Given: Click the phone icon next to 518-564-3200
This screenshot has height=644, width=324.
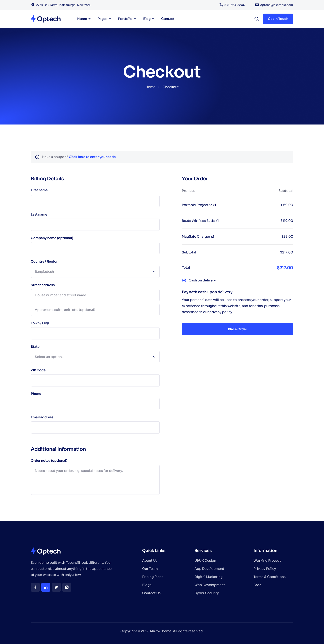Looking at the screenshot, I should (221, 5).
